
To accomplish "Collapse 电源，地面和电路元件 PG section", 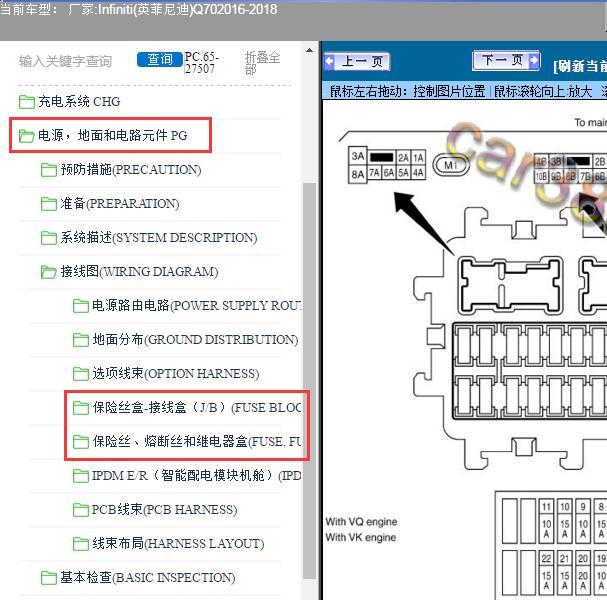I will pos(113,135).
